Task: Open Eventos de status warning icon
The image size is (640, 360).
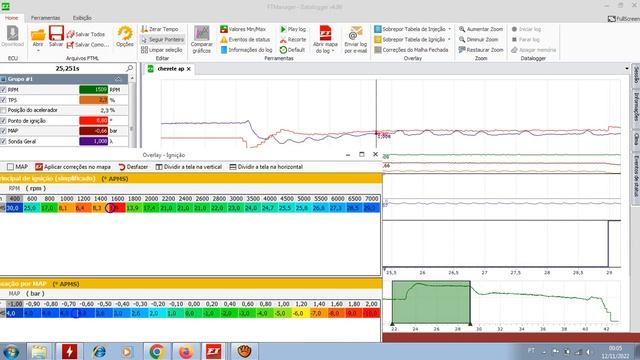Action: [245, 40]
